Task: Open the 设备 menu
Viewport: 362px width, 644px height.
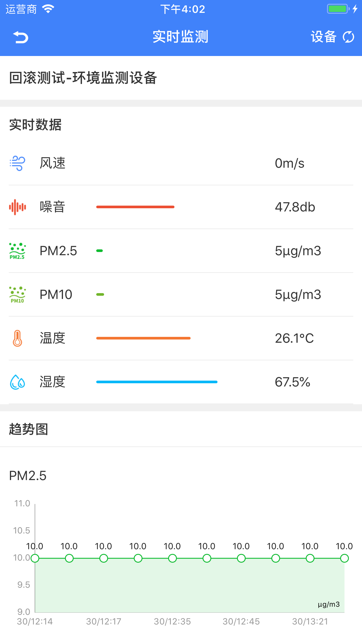Action: [x=322, y=37]
